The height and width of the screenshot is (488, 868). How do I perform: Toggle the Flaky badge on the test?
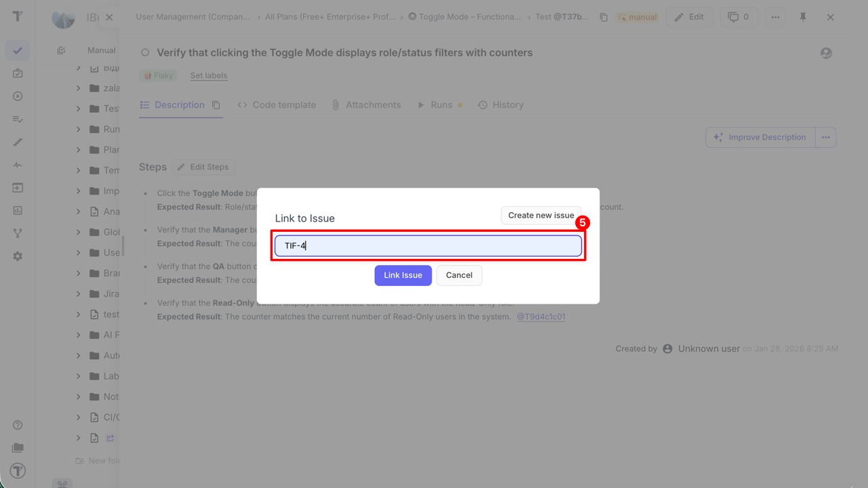click(158, 75)
